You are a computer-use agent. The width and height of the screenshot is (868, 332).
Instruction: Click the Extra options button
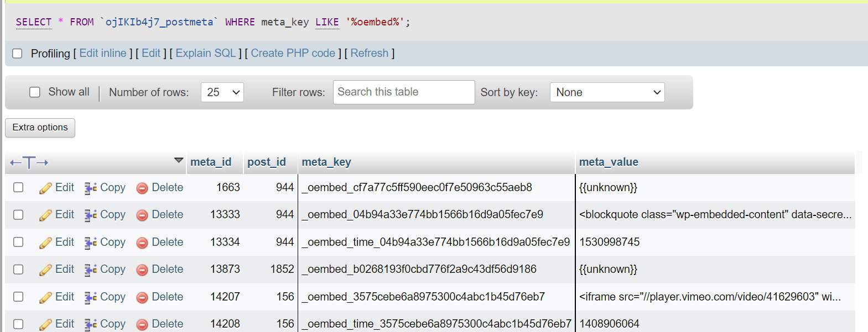click(x=40, y=128)
